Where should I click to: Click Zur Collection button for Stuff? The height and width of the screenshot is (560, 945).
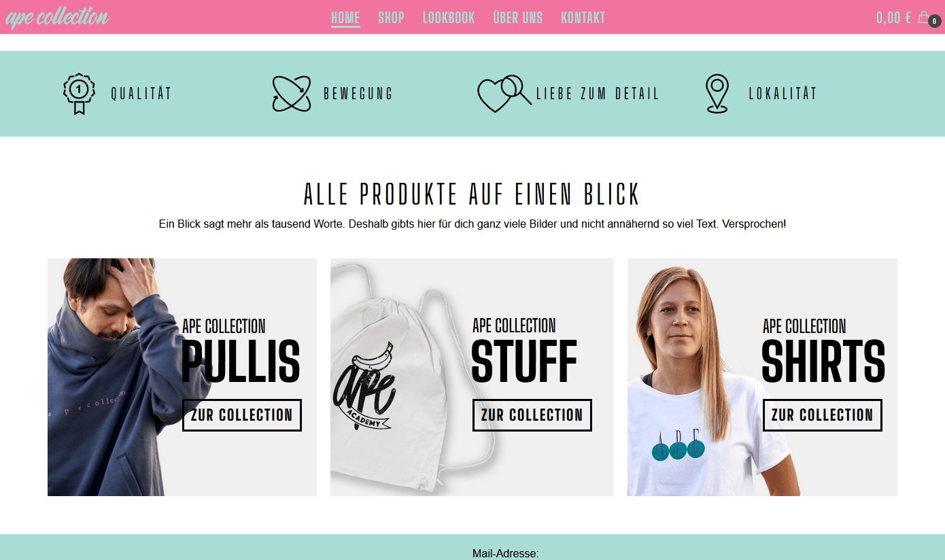[x=532, y=415]
